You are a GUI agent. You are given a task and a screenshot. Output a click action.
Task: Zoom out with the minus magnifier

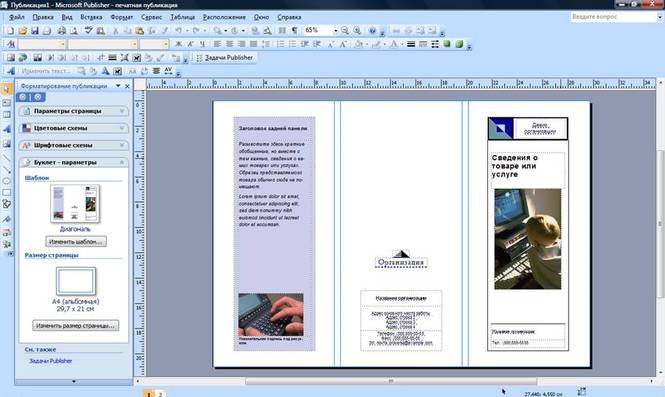[x=345, y=31]
